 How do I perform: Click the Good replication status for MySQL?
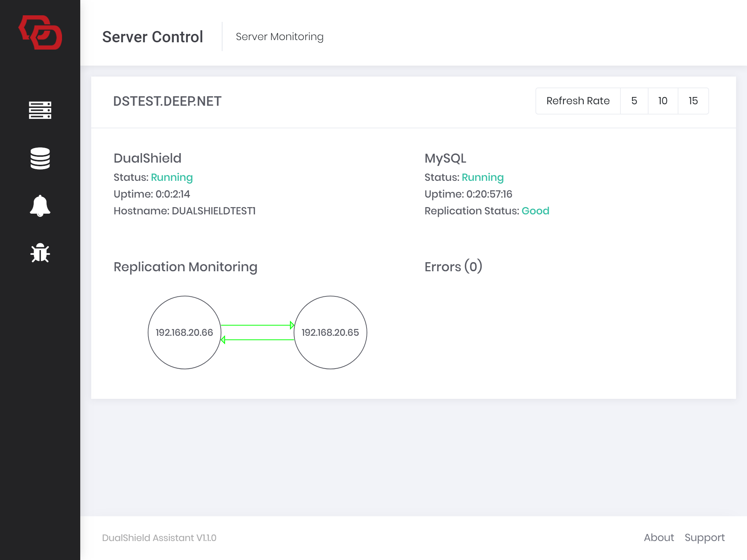(535, 211)
